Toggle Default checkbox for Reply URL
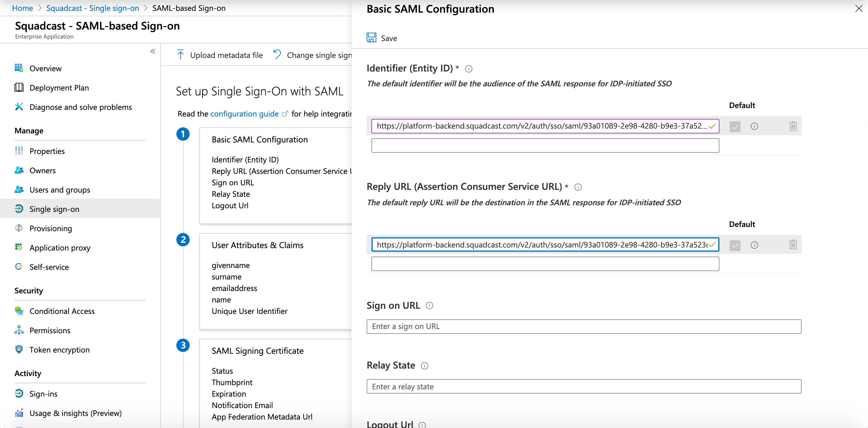The image size is (868, 428). click(x=735, y=245)
